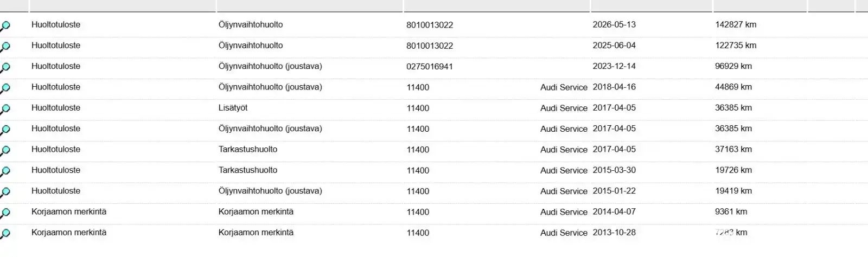Select dealer number 0275016941
Image resolution: width=868 pixels, height=257 pixels.
pyautogui.click(x=430, y=67)
